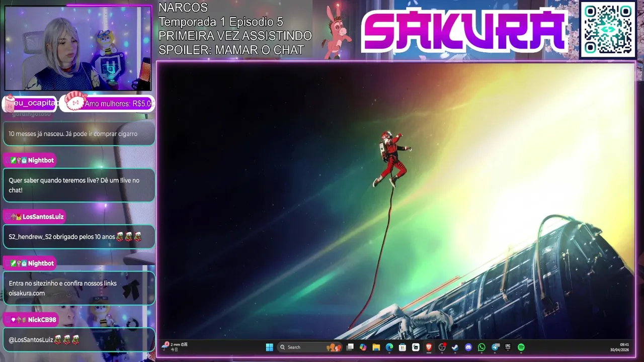Click 'PRIMEIRA VEZ ASSISTINDO' text
Screen dimensions: 644x362
(x=235, y=36)
